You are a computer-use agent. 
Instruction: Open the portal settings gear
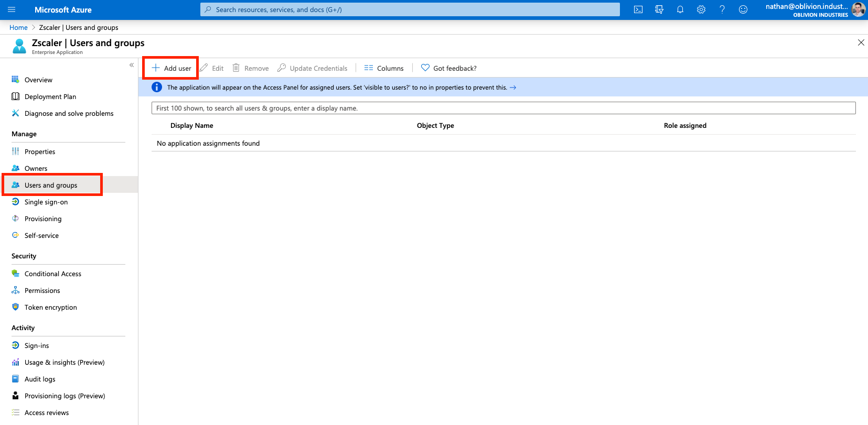click(701, 9)
